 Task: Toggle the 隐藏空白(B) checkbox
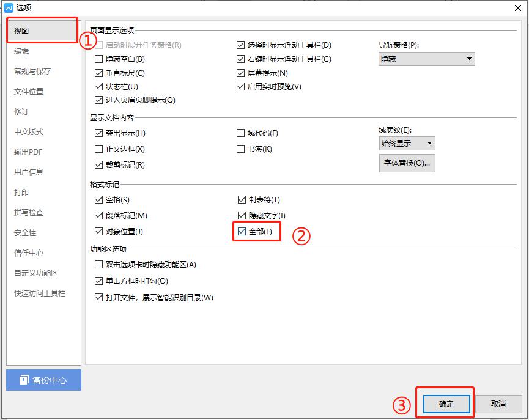98,59
